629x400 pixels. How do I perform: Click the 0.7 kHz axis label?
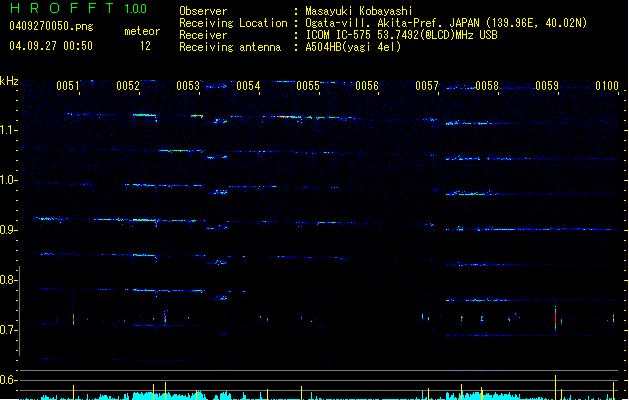[8, 330]
